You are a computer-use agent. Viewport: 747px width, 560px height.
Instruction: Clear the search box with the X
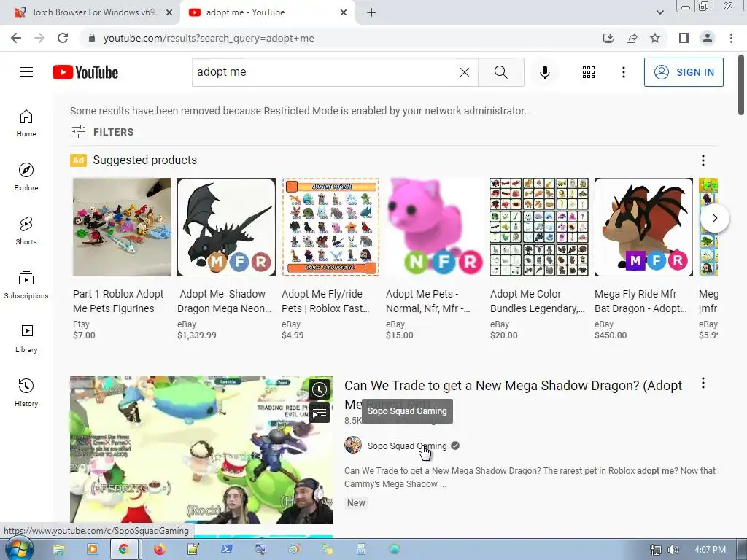tap(465, 72)
